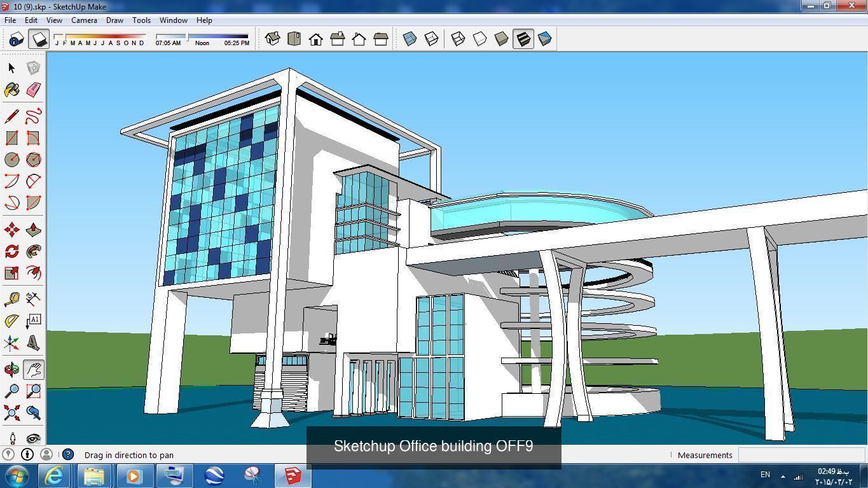This screenshot has width=868, height=488.
Task: Toggle X-Ray face style
Action: pyautogui.click(x=410, y=39)
